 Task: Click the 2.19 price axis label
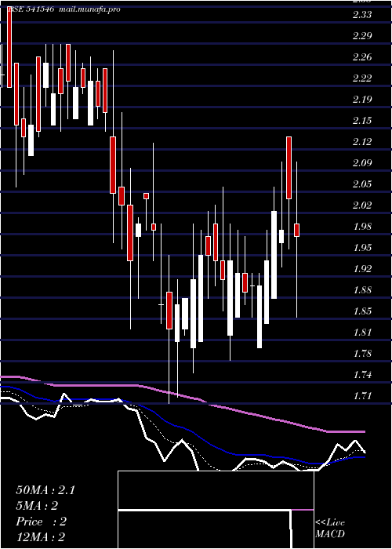[x=362, y=100]
